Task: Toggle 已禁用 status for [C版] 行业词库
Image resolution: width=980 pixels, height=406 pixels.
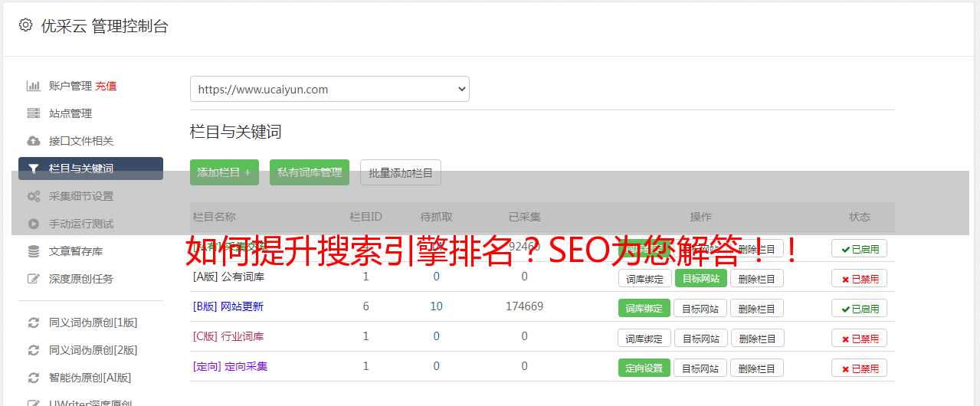Action: tap(860, 339)
